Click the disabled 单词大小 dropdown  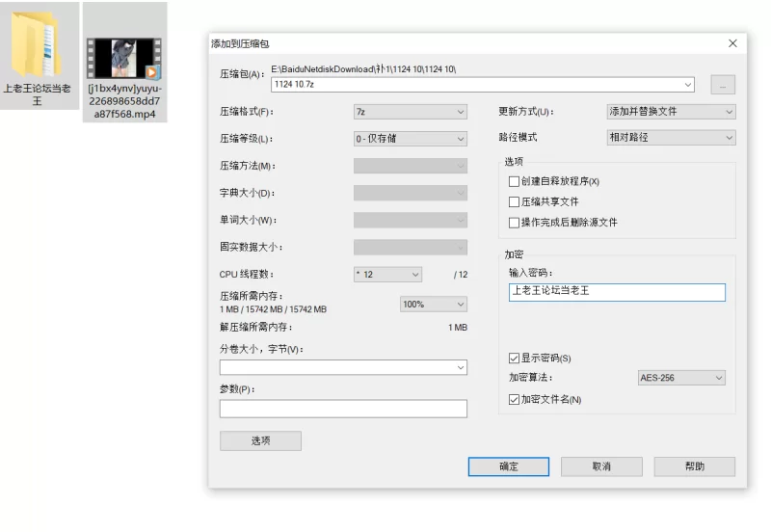(411, 220)
